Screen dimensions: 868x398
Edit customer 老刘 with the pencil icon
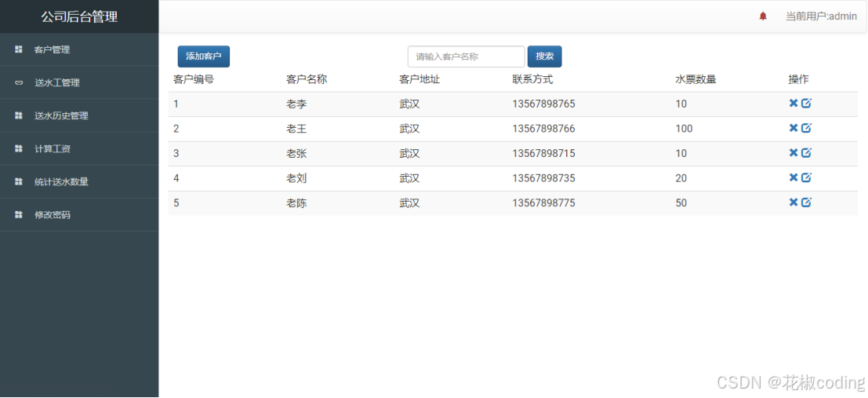(x=806, y=177)
